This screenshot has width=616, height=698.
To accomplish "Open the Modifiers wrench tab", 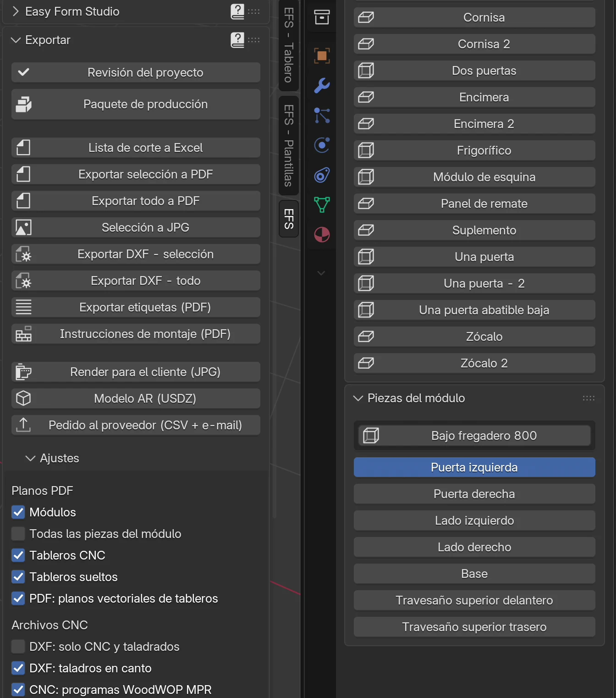I will tap(322, 86).
